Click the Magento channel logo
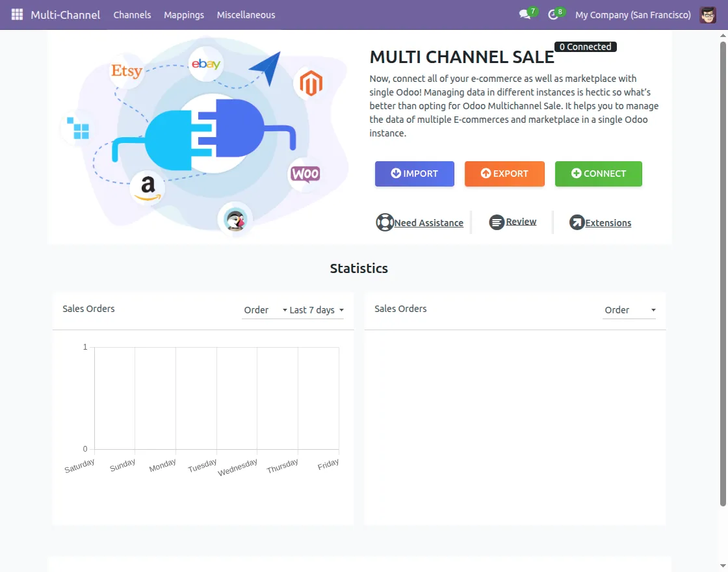The image size is (728, 572). tap(311, 83)
